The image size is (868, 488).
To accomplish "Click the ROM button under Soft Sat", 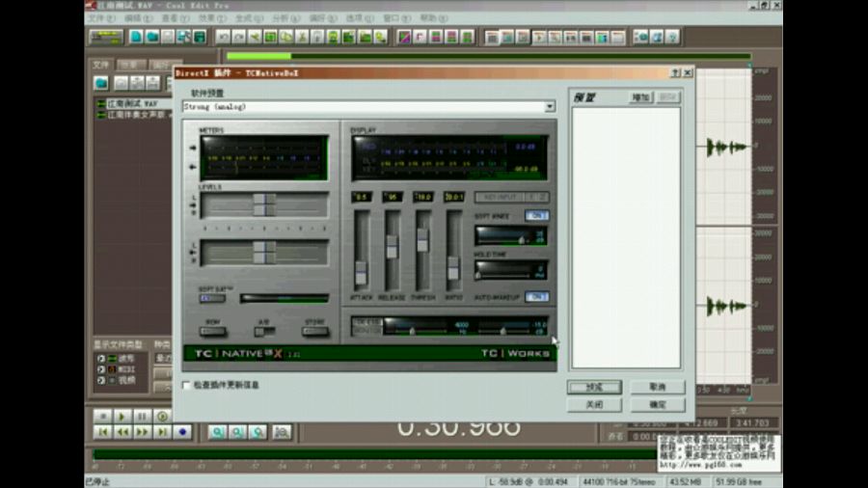I will pyautogui.click(x=212, y=331).
